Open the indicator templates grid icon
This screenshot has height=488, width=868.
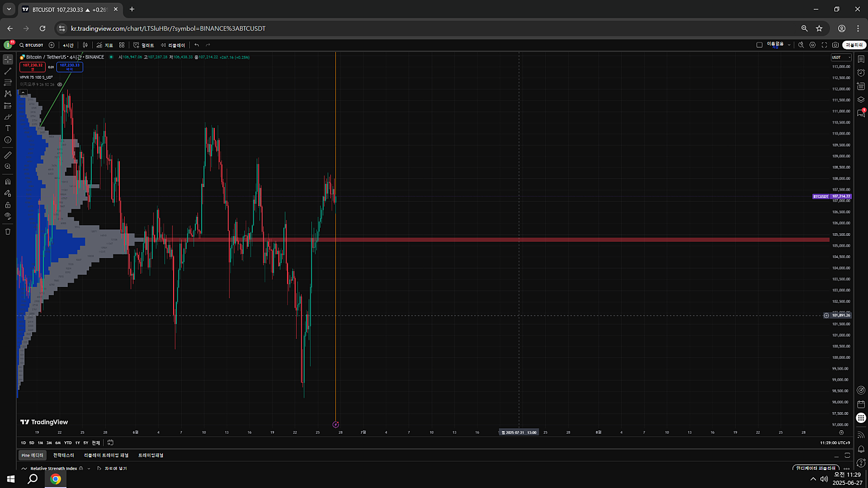122,45
